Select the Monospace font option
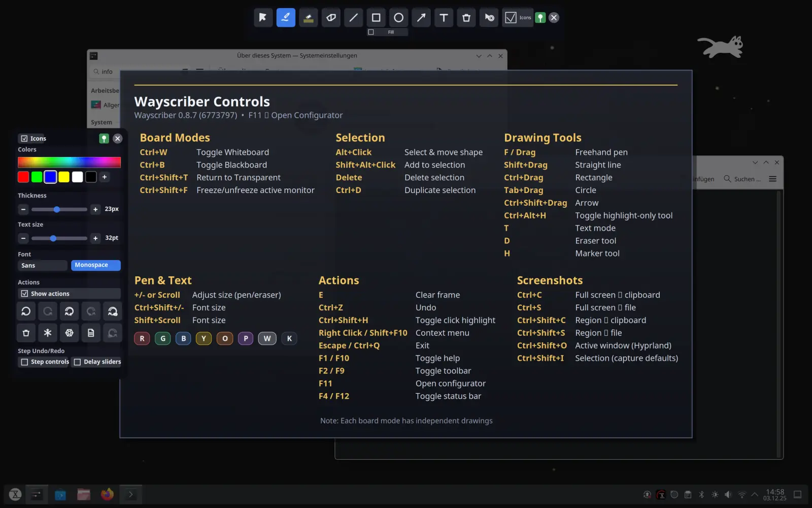This screenshot has width=812, height=508. click(x=95, y=265)
